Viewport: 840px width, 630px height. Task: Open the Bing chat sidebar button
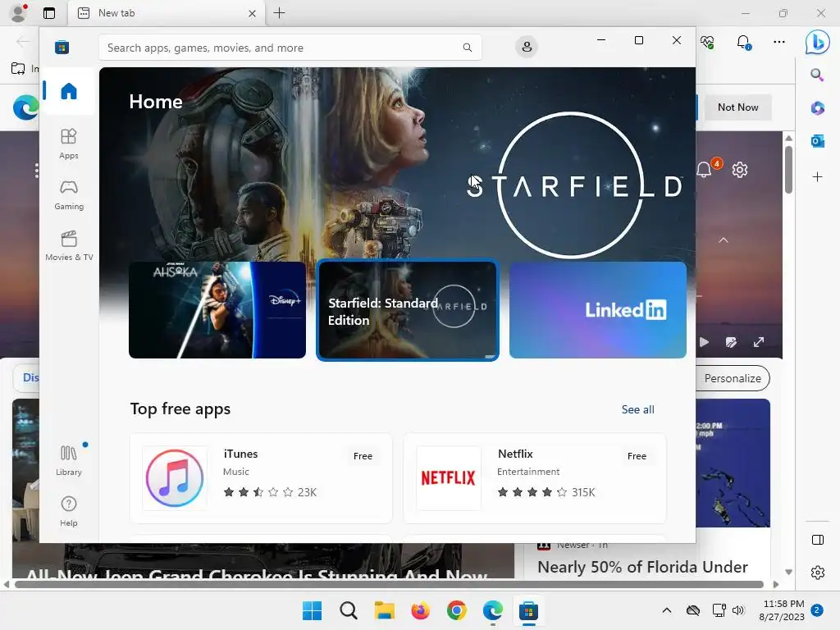point(818,42)
